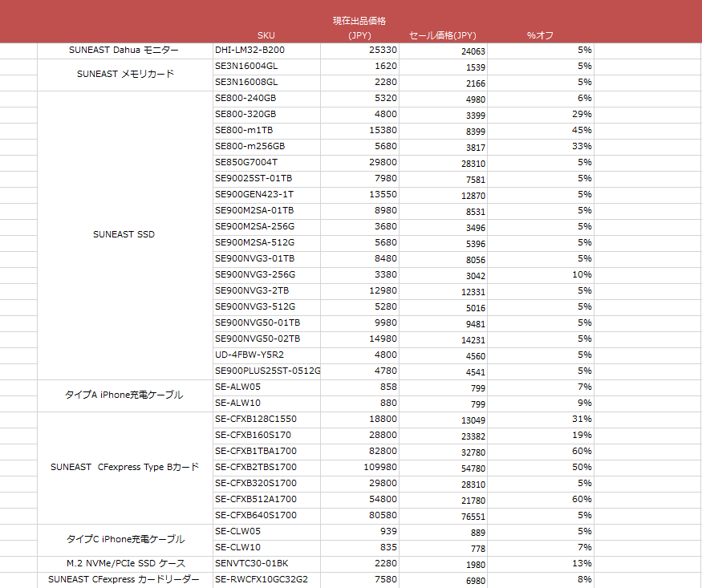Screen dimensions: 702x588
Task: Select the SUNEAST CFexpress カードリーダー cell
Action: tap(124, 579)
